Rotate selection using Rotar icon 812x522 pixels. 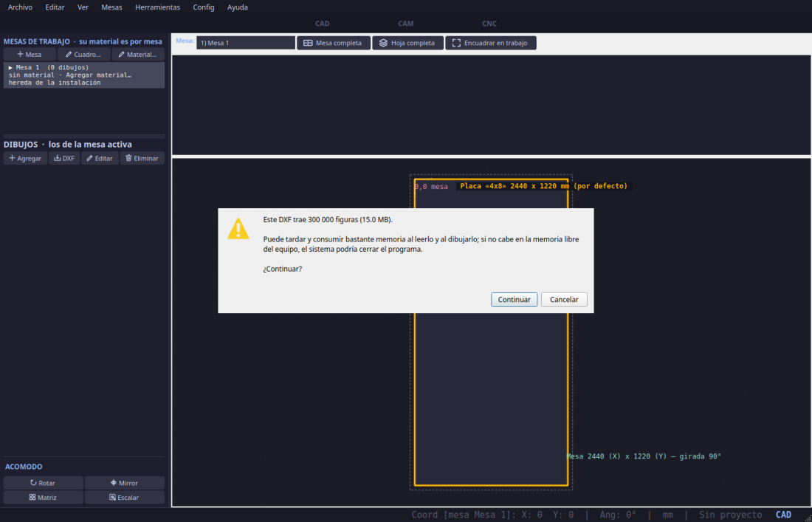[x=43, y=483]
